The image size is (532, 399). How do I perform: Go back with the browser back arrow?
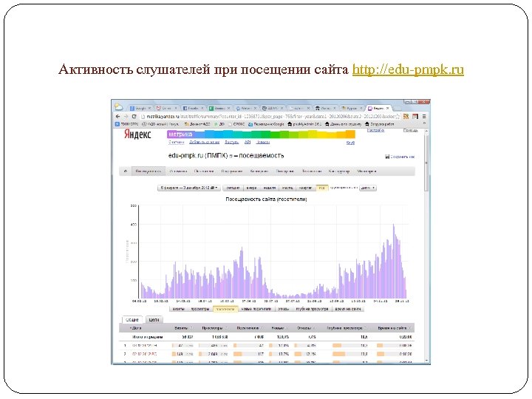(117, 117)
